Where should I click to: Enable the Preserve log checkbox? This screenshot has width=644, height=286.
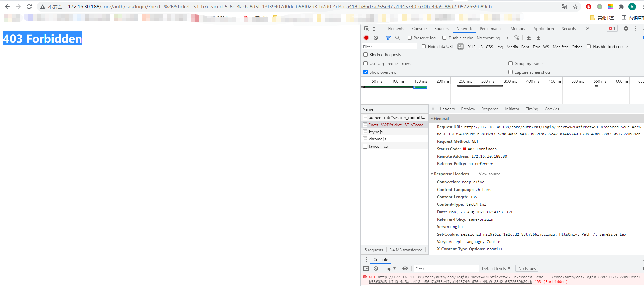[410, 38]
